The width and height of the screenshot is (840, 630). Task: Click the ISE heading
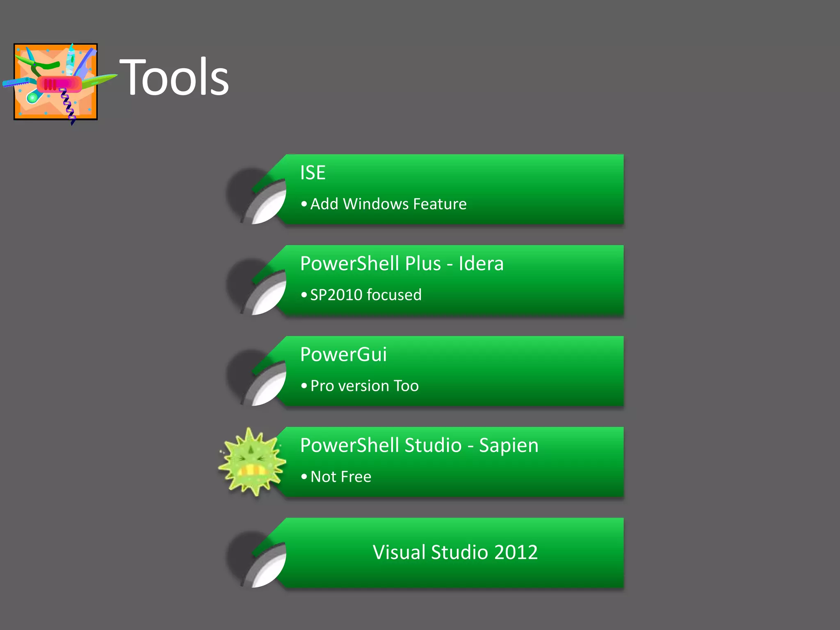[x=313, y=172]
